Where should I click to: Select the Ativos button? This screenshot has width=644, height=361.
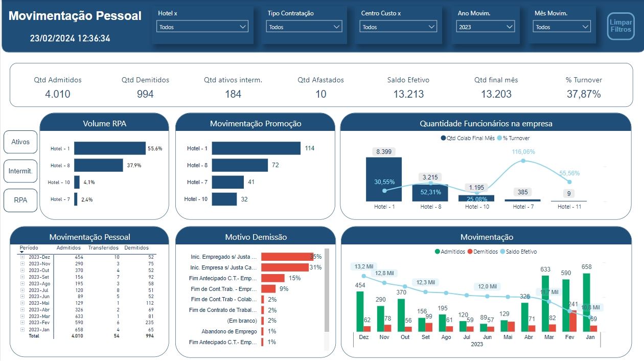[20, 142]
